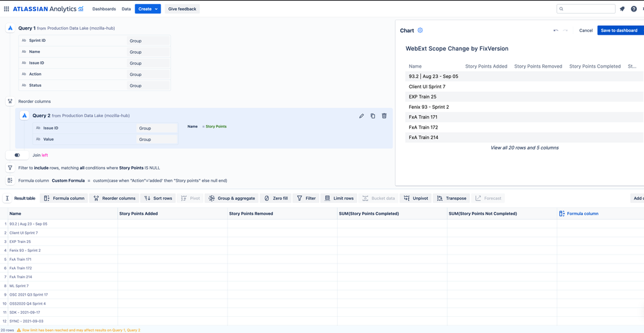Open the Create dropdown button
The image size is (644, 333).
[148, 8]
